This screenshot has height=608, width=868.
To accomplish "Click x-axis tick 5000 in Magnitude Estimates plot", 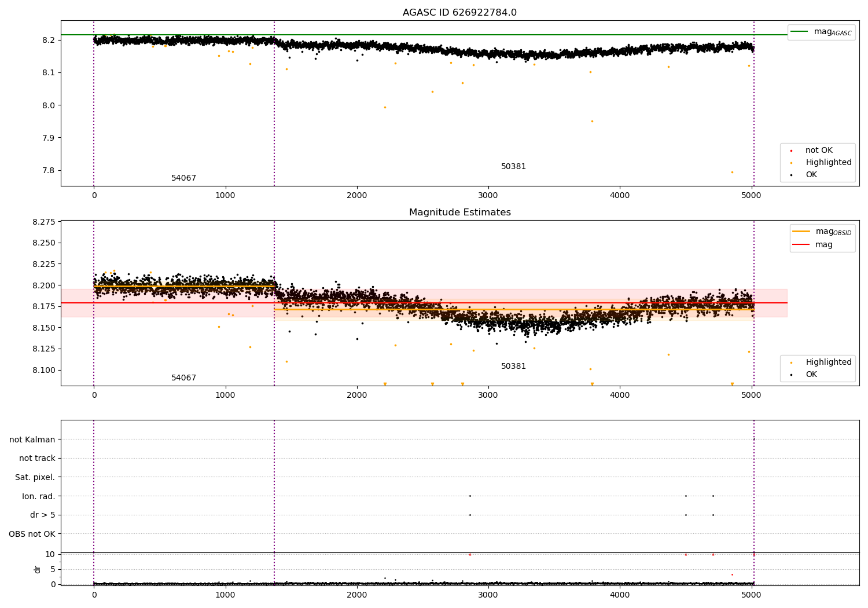I will point(752,395).
